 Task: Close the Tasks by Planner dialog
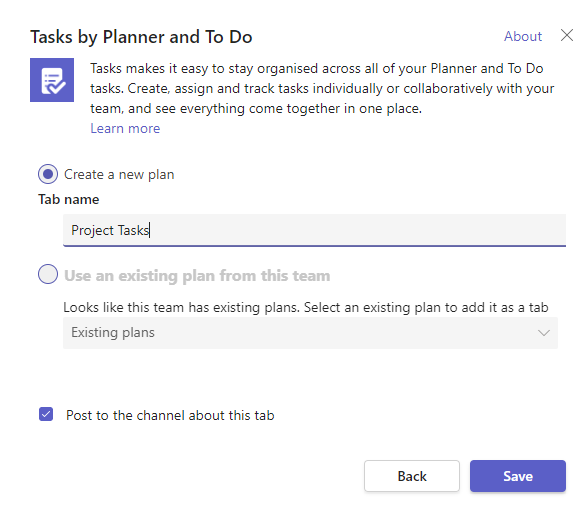click(566, 36)
